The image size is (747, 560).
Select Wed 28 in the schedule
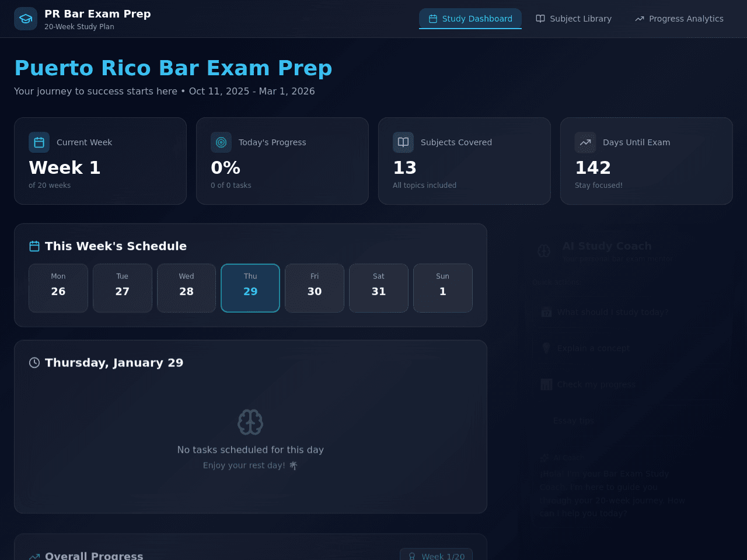point(186,288)
